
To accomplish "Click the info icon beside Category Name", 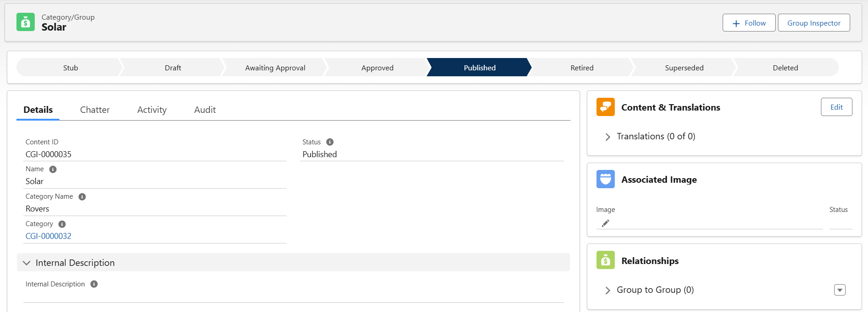I will pos(82,197).
